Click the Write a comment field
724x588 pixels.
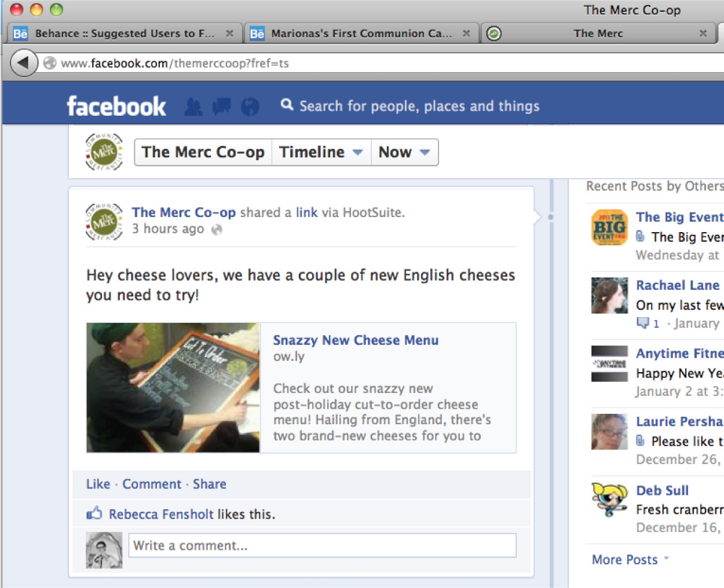tap(322, 545)
